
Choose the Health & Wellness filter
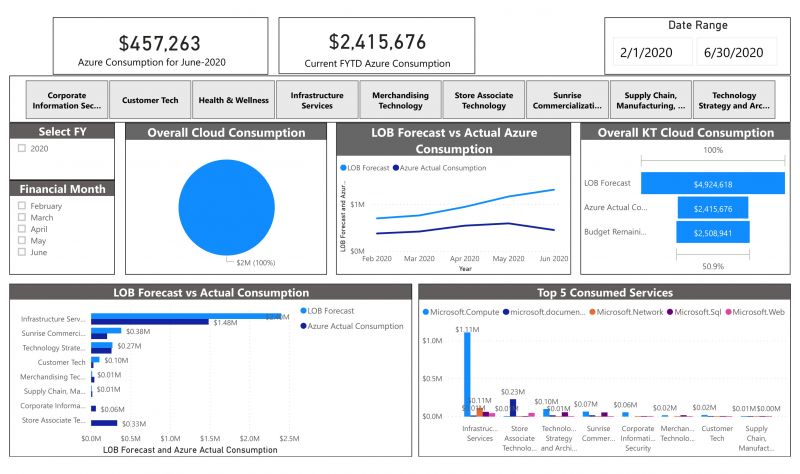[x=233, y=100]
